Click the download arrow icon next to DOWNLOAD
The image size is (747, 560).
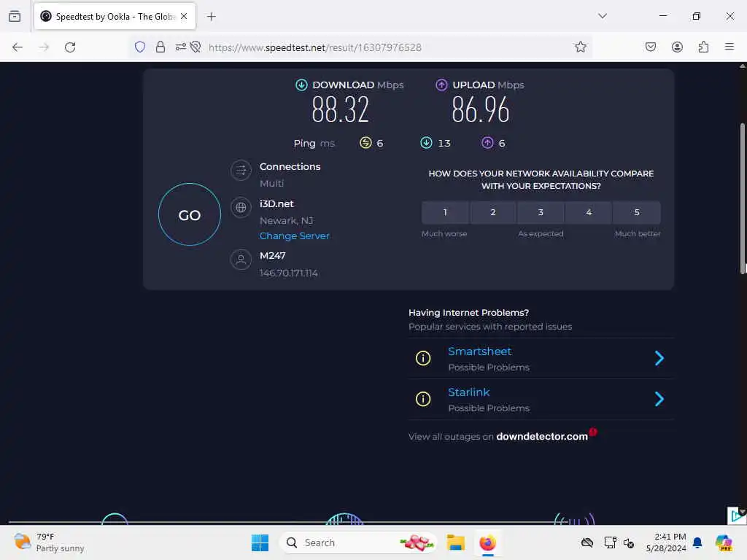(x=301, y=85)
